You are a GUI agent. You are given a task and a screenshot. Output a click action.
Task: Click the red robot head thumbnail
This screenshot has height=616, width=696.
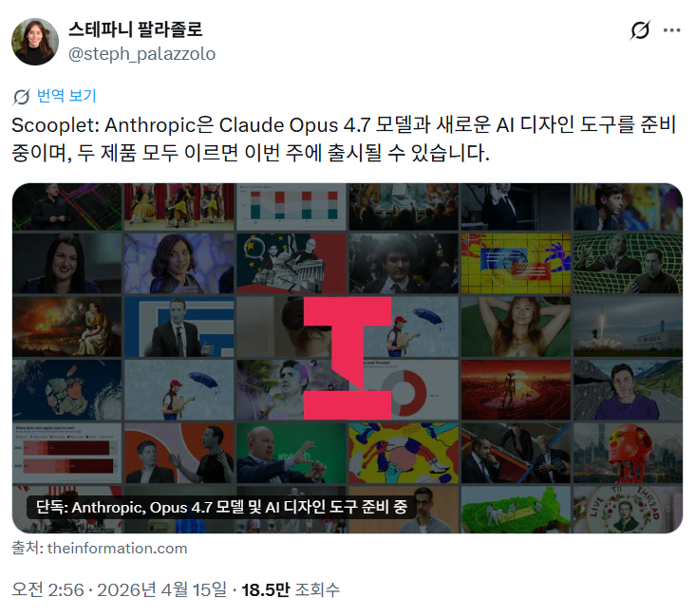[x=628, y=453]
